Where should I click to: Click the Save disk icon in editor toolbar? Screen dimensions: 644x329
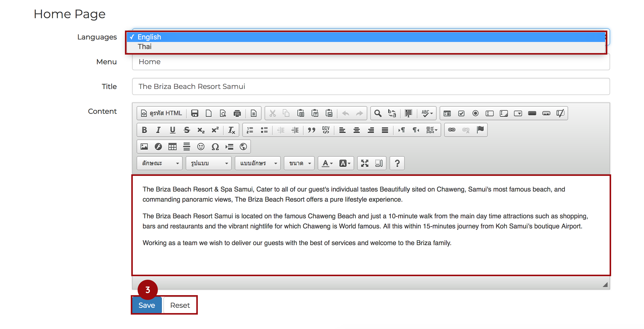tap(195, 113)
